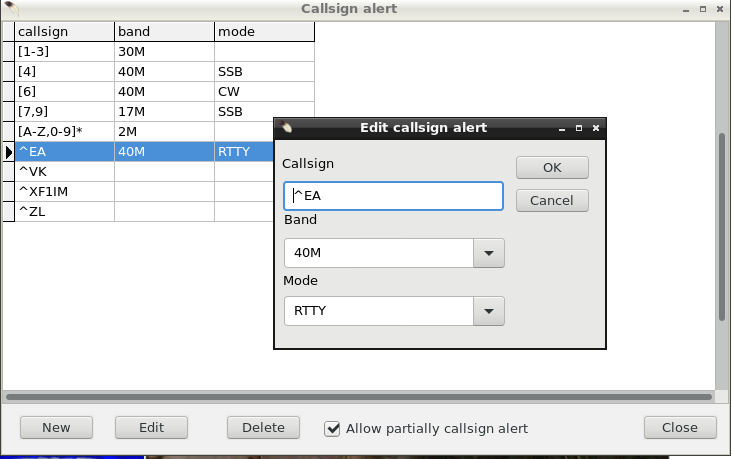The image size is (732, 459).
Task: Click the feather icon in Edit callsign alert title
Action: click(x=285, y=127)
